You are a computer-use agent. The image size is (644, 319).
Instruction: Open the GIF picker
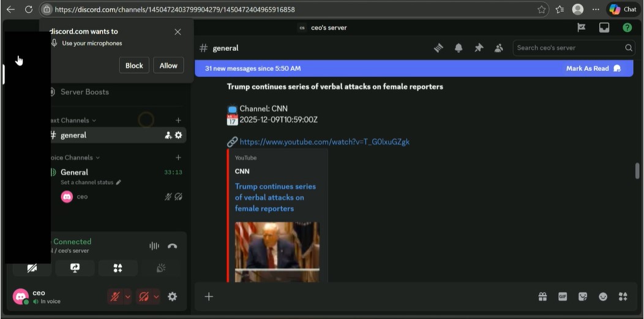[563, 296]
